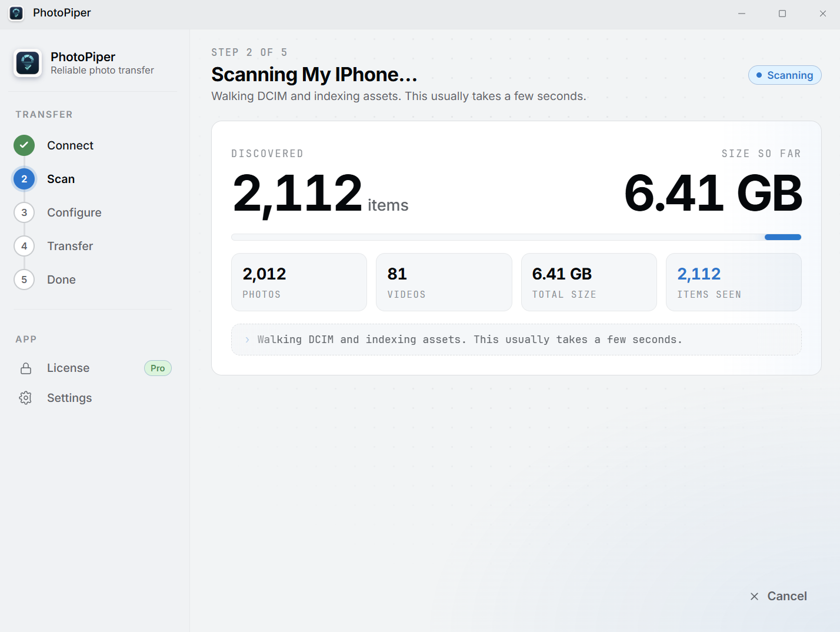Click the PhotoPiper sidebar logo icon
The height and width of the screenshot is (632, 840).
coord(28,63)
